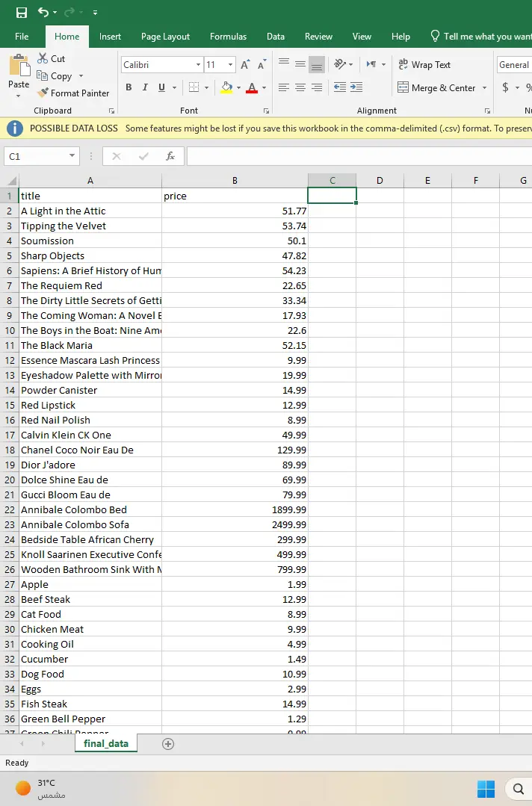532x806 pixels.
Task: Toggle Underline formatting
Action: pyautogui.click(x=161, y=87)
